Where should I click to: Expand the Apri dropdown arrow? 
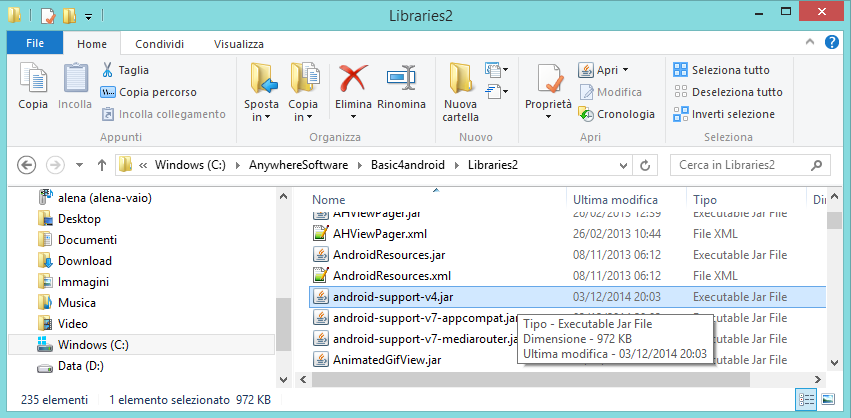coord(625,70)
